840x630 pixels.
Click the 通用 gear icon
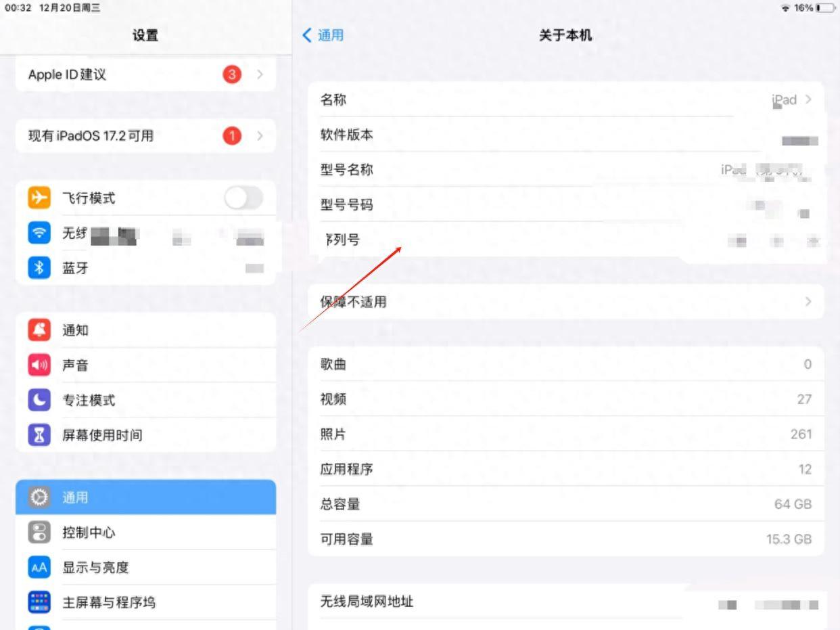39,497
